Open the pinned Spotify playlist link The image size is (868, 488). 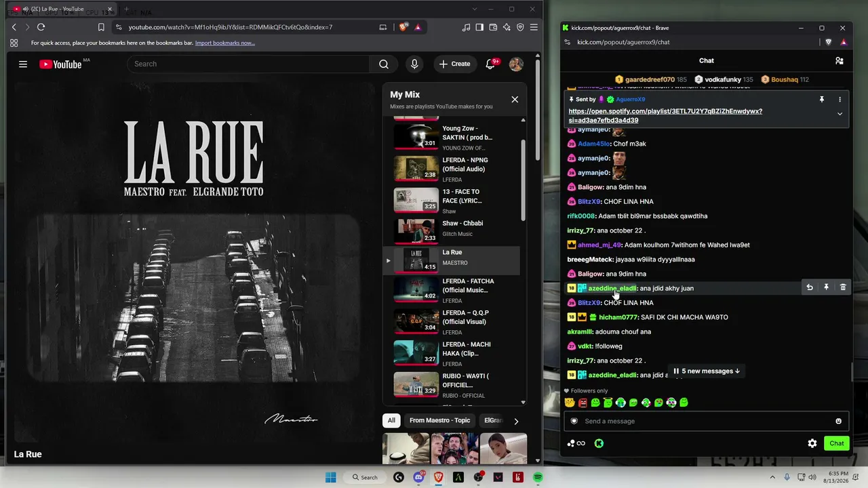click(x=665, y=116)
